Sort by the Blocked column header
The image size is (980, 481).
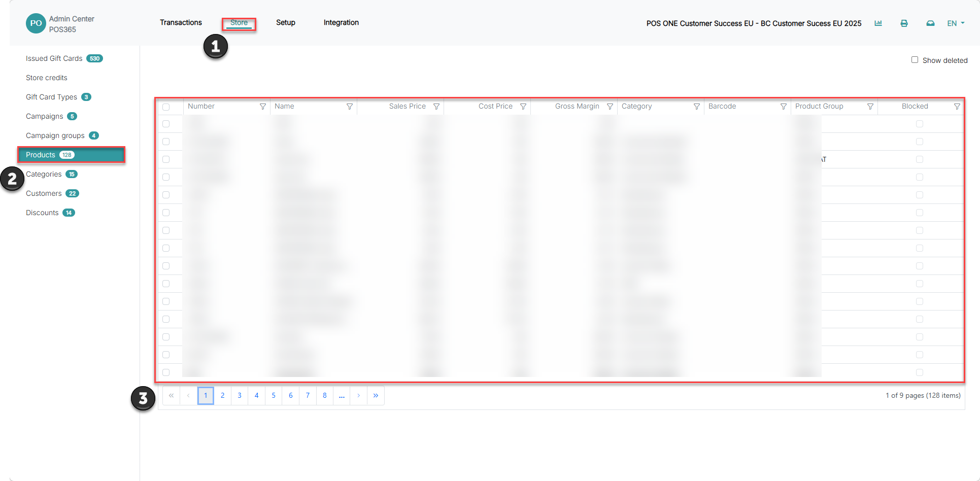[x=915, y=106]
